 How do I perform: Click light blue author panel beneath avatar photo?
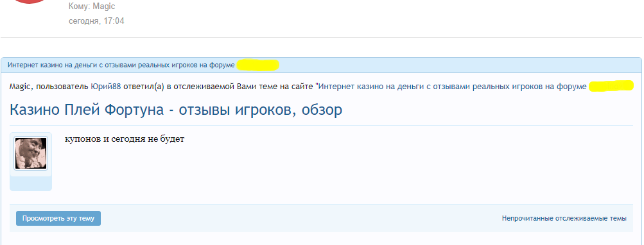click(31, 183)
